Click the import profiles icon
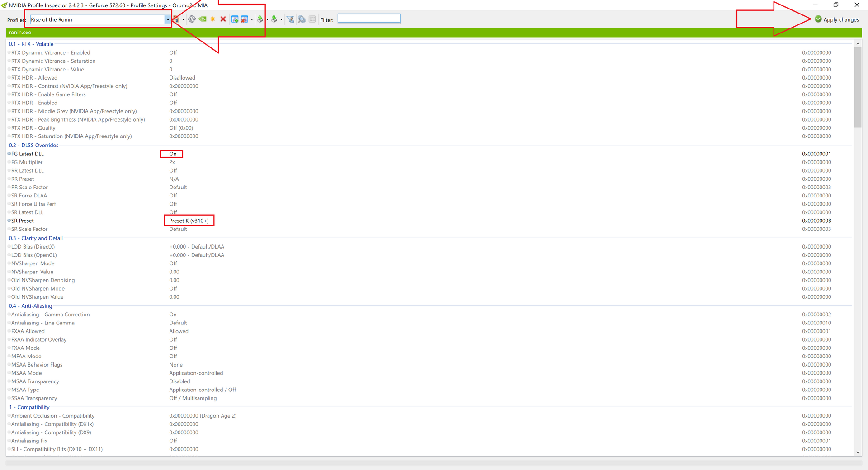Image resolution: width=868 pixels, height=470 pixels. click(274, 19)
